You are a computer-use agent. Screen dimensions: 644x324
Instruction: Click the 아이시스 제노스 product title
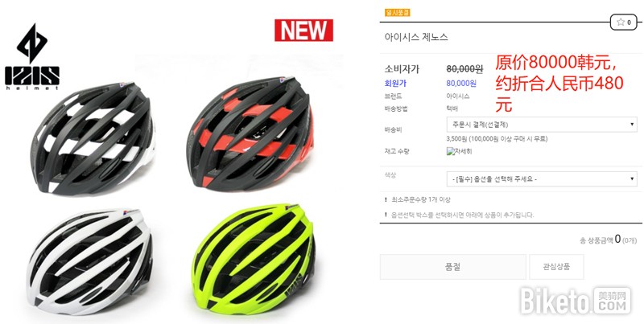click(x=416, y=37)
